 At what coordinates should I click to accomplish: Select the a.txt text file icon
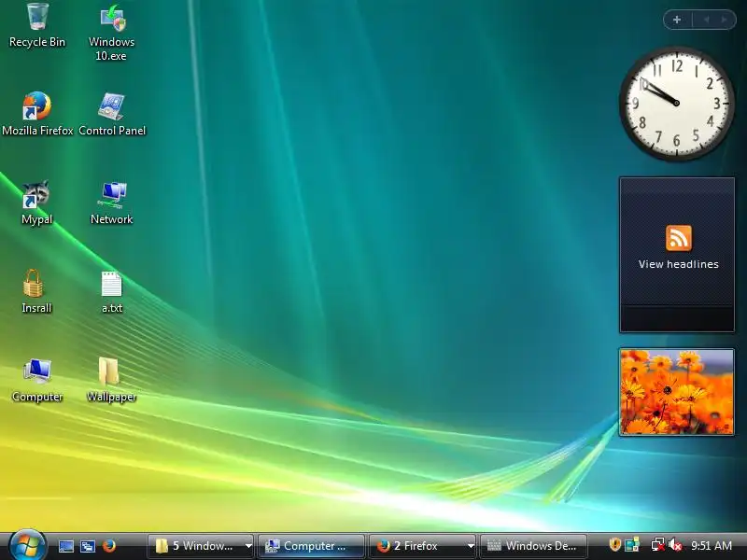coord(112,284)
